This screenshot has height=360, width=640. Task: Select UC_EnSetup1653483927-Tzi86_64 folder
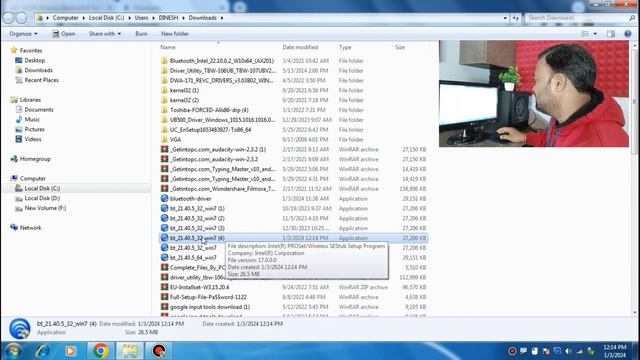point(211,129)
